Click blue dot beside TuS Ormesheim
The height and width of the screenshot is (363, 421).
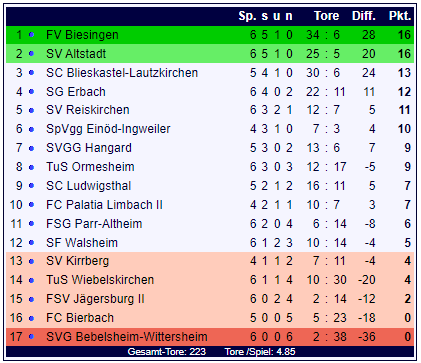click(x=32, y=167)
